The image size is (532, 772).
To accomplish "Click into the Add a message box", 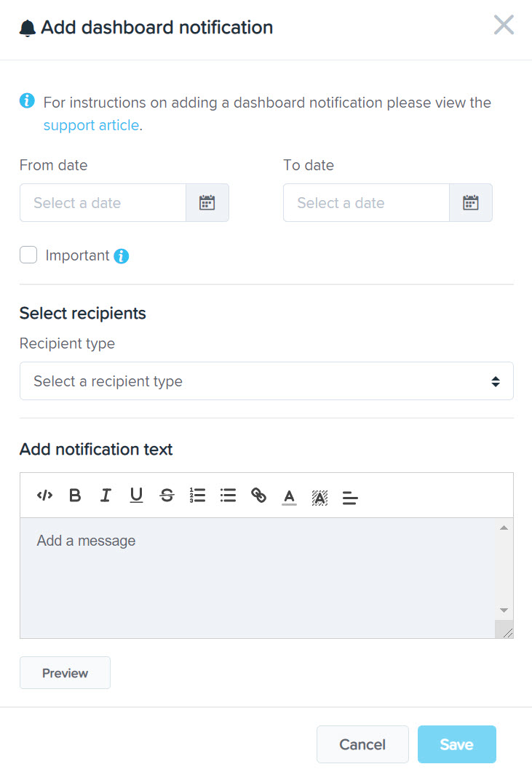I will (258, 578).
